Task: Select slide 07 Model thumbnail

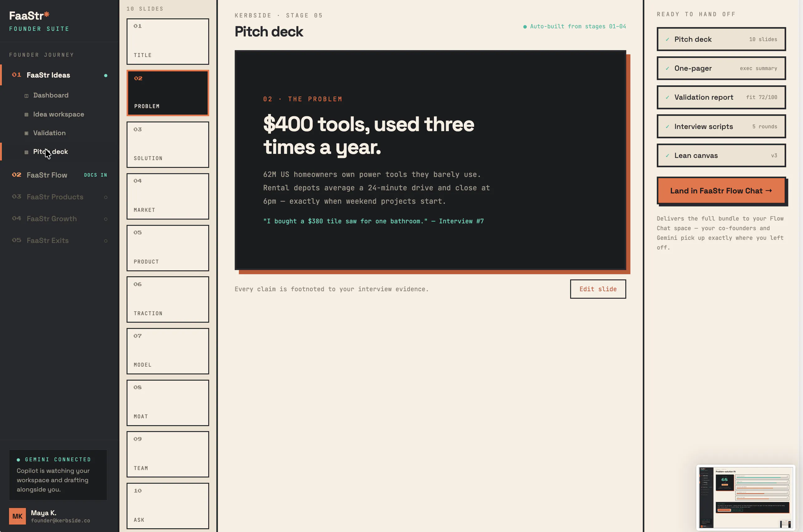Action: click(x=168, y=351)
